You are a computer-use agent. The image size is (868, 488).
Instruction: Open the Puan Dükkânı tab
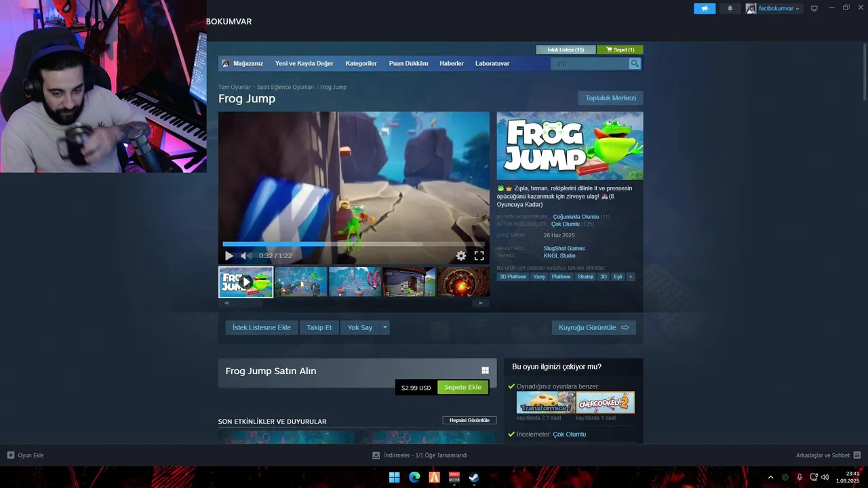(x=408, y=64)
